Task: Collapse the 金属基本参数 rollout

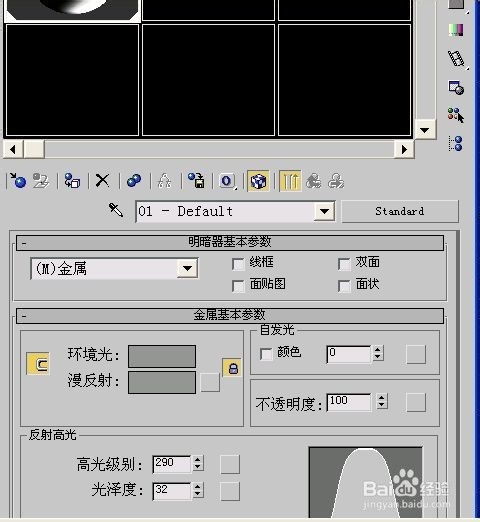Action: tap(230, 316)
